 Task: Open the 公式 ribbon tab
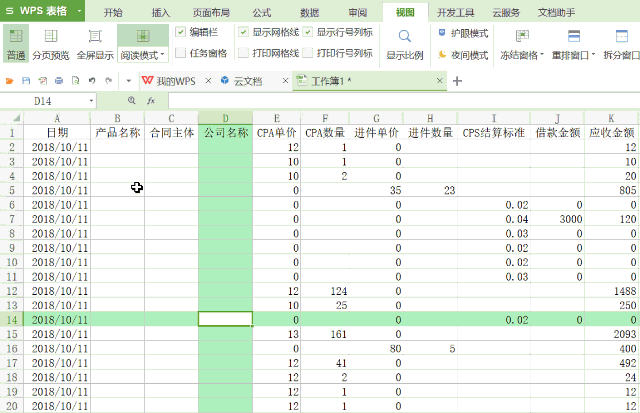point(262,13)
